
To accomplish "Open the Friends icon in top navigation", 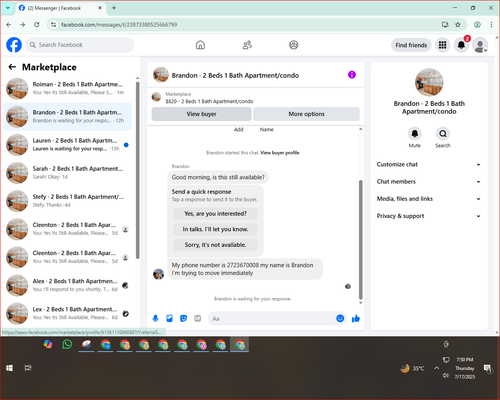I will click(247, 45).
